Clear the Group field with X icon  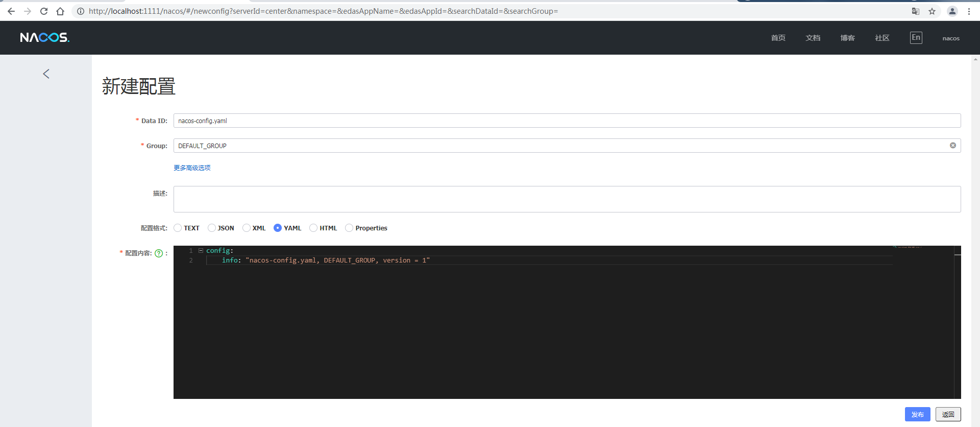point(953,146)
